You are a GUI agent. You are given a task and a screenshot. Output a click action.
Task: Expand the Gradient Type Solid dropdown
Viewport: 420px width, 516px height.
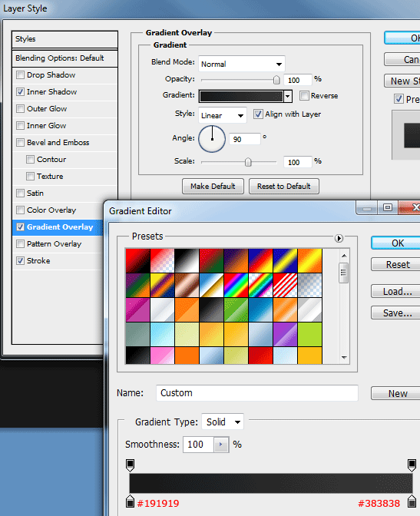223,422
